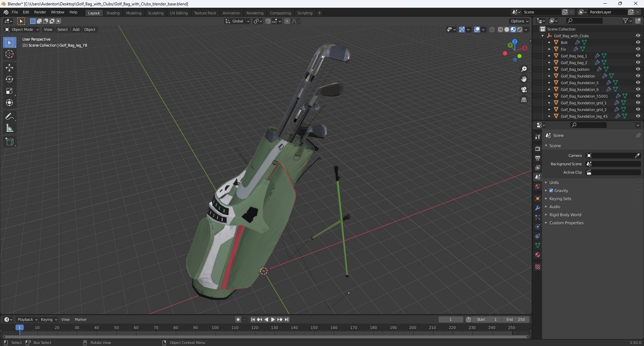Hide Bolt object with eye icon

[638, 43]
